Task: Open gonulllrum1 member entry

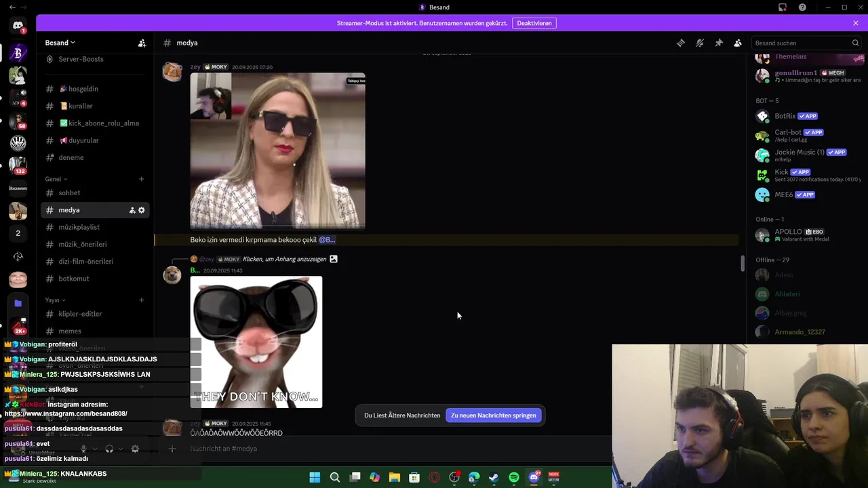Action: click(807, 75)
